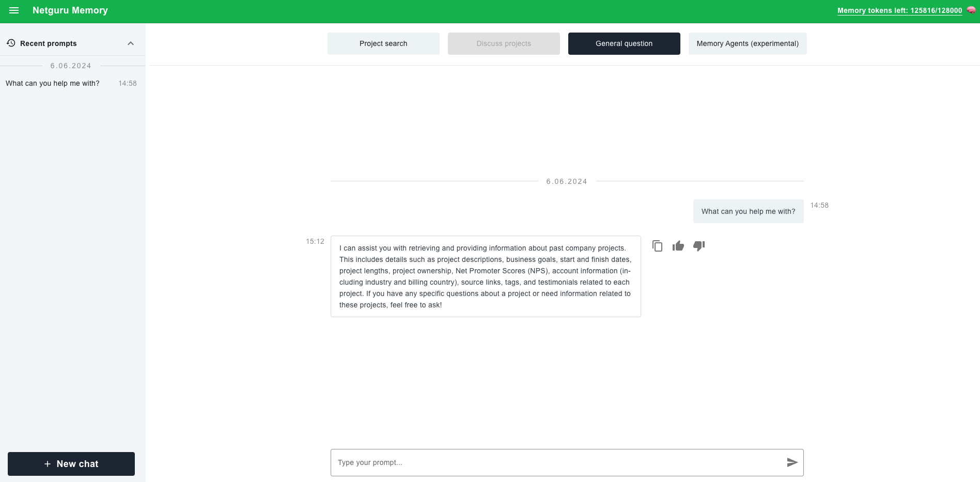Click the assistant's response message box
980x482 pixels.
(486, 276)
